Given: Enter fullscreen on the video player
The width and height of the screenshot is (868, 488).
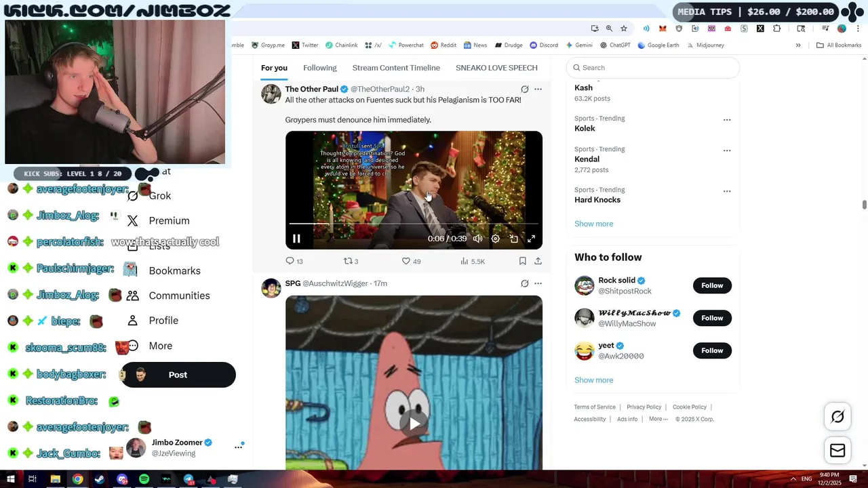Looking at the screenshot, I should [532, 239].
